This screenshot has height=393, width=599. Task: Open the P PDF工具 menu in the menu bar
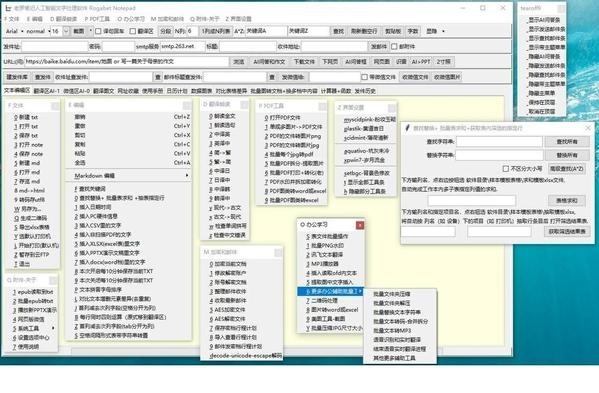coord(97,19)
